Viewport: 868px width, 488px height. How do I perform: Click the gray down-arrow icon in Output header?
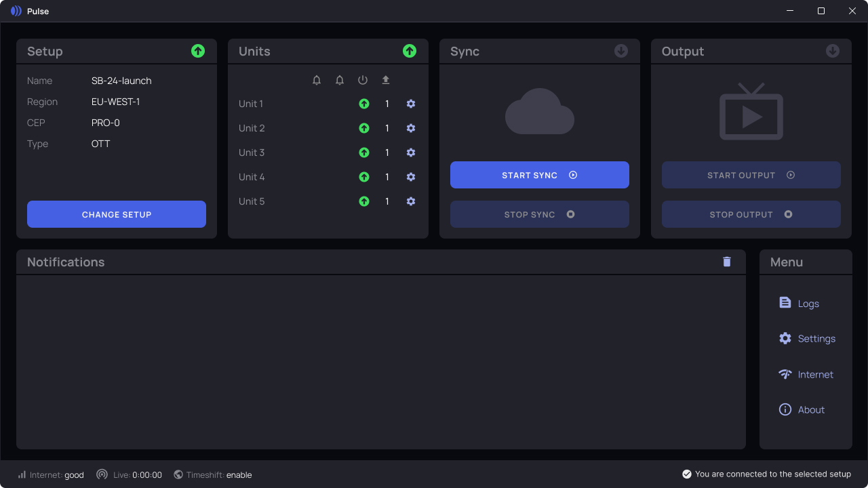(x=833, y=51)
